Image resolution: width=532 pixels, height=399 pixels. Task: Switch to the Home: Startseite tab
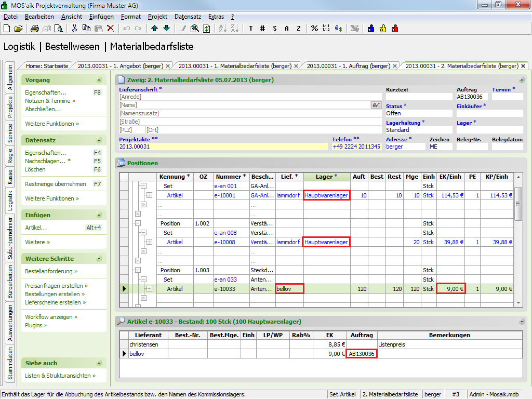[47, 66]
